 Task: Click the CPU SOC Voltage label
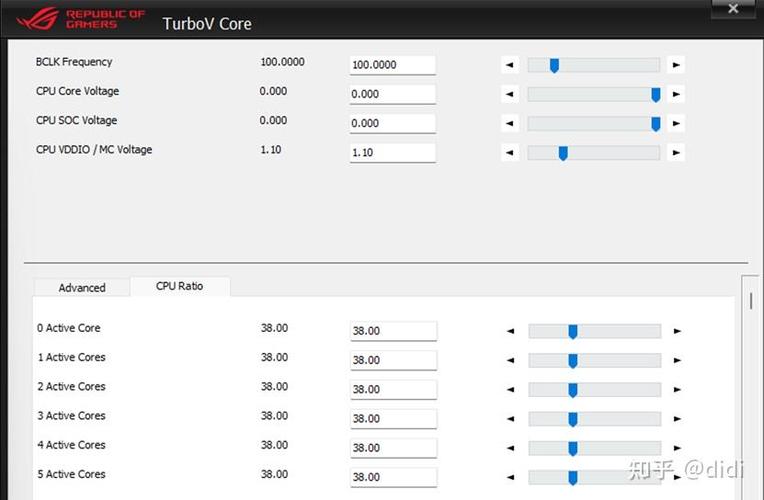76,120
